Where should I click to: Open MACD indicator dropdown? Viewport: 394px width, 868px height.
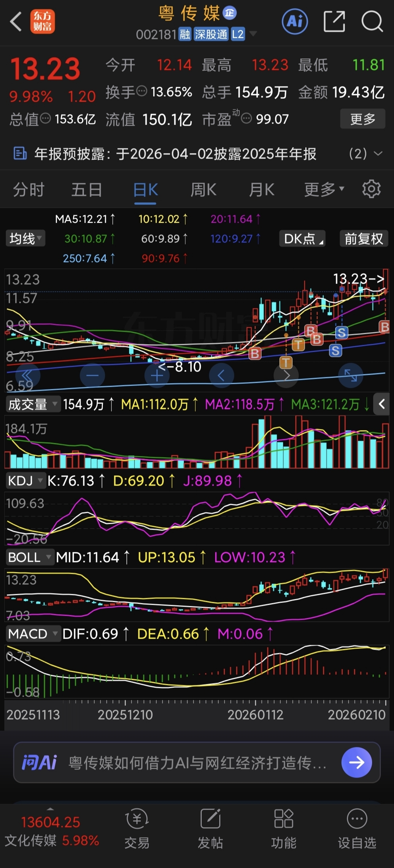(33, 634)
